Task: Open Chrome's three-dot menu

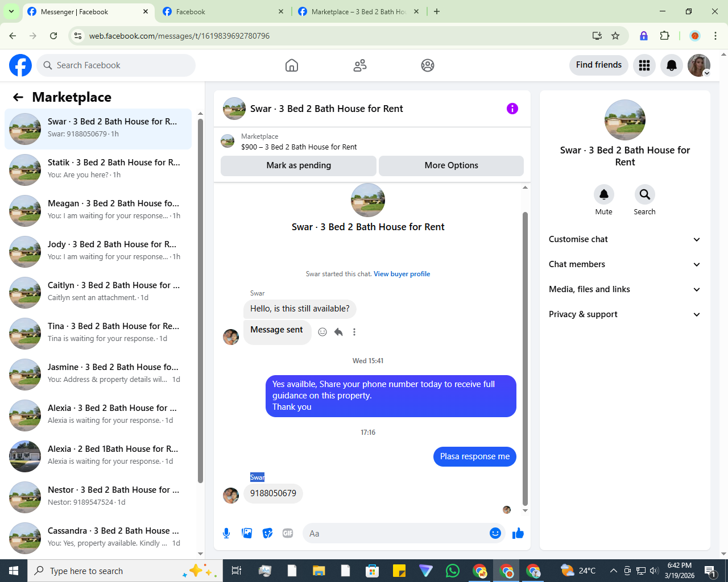Action: (x=715, y=36)
